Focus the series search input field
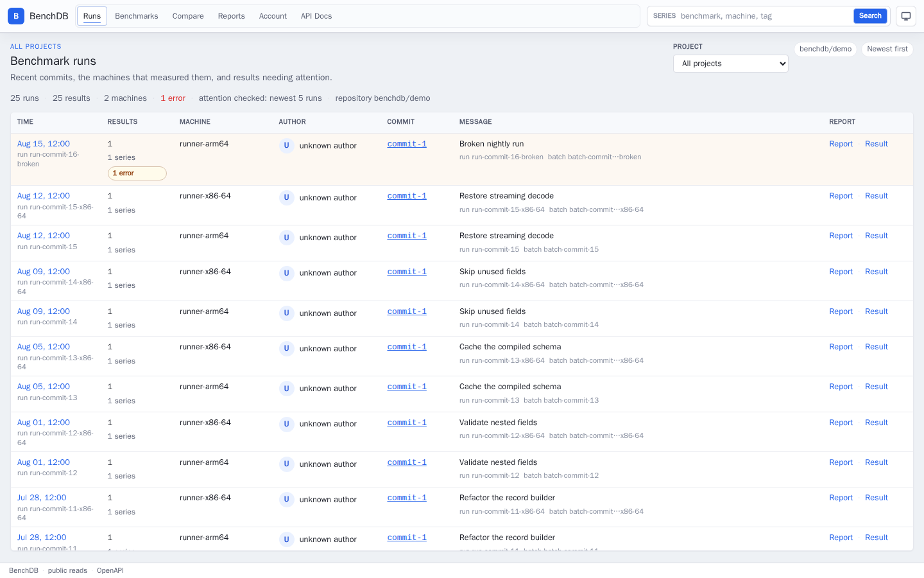The width and height of the screenshot is (924, 578). [x=764, y=16]
